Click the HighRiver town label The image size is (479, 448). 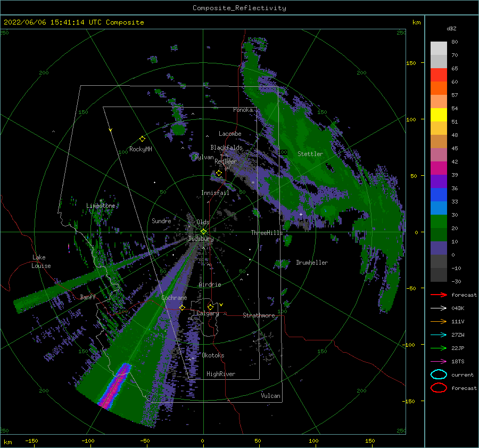221,374
